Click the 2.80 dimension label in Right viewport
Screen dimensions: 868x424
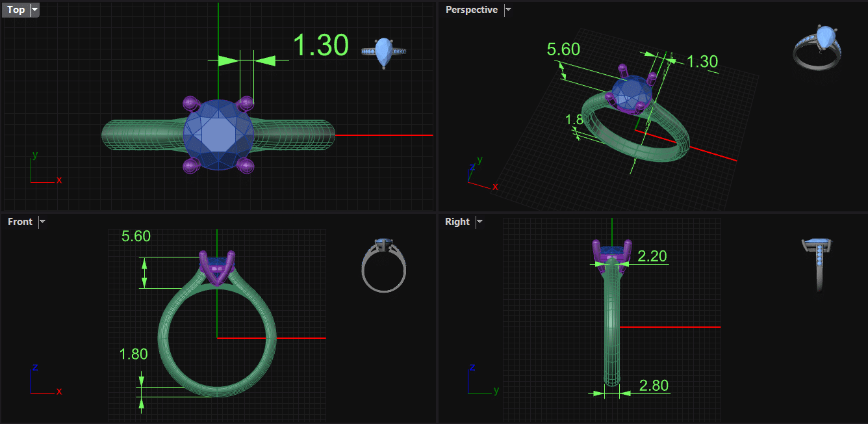click(653, 386)
